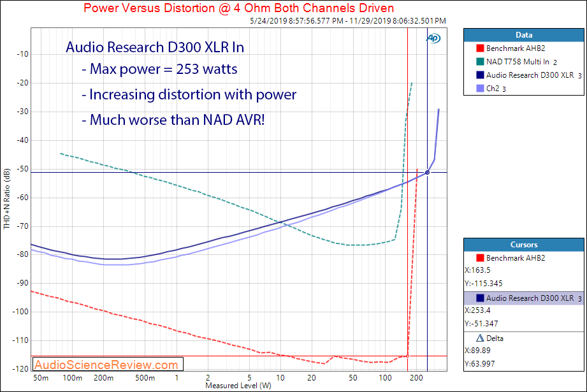Select Audio Research D300 XLR label in Data legend
The image size is (587, 392).
[534, 75]
